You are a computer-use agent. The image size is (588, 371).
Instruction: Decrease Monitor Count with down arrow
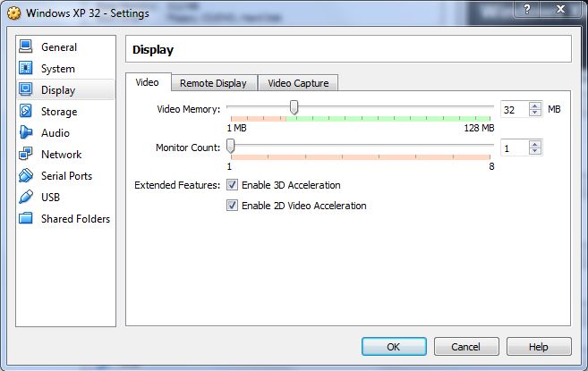(x=535, y=151)
